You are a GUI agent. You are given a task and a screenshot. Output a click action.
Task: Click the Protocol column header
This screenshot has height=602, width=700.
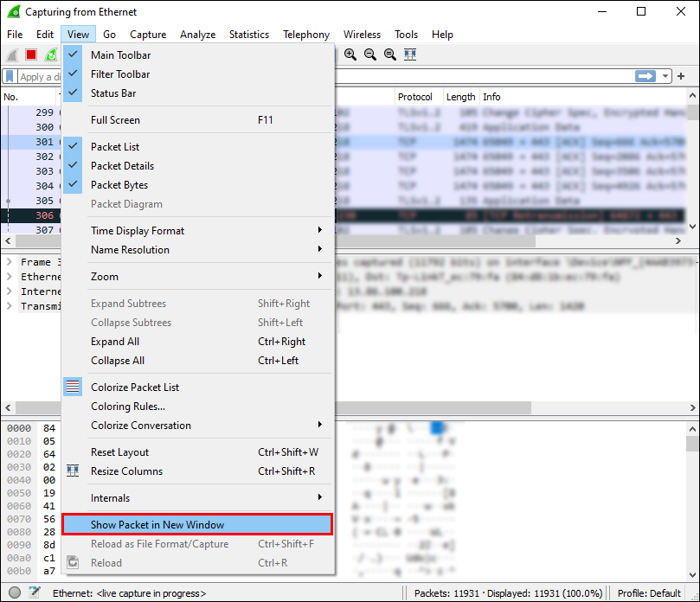click(419, 97)
